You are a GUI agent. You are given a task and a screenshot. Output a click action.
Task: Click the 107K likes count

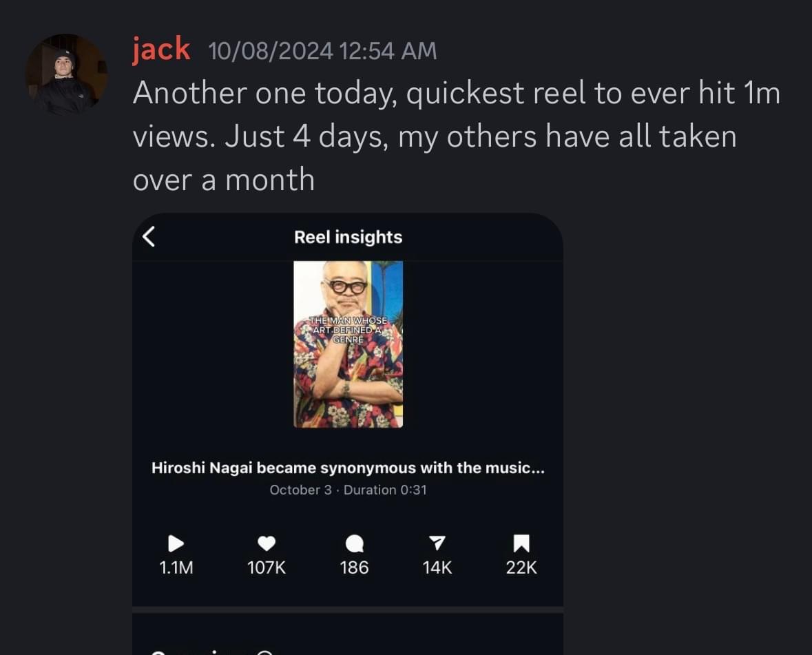tap(267, 568)
